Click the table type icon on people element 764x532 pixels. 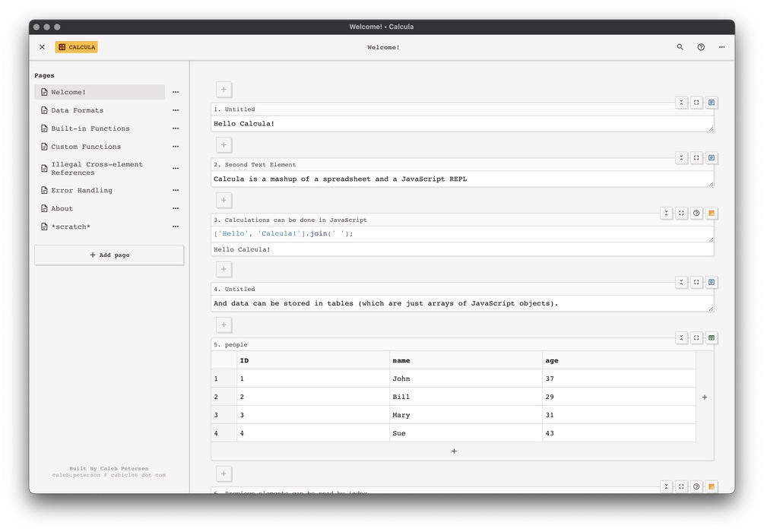(x=712, y=337)
